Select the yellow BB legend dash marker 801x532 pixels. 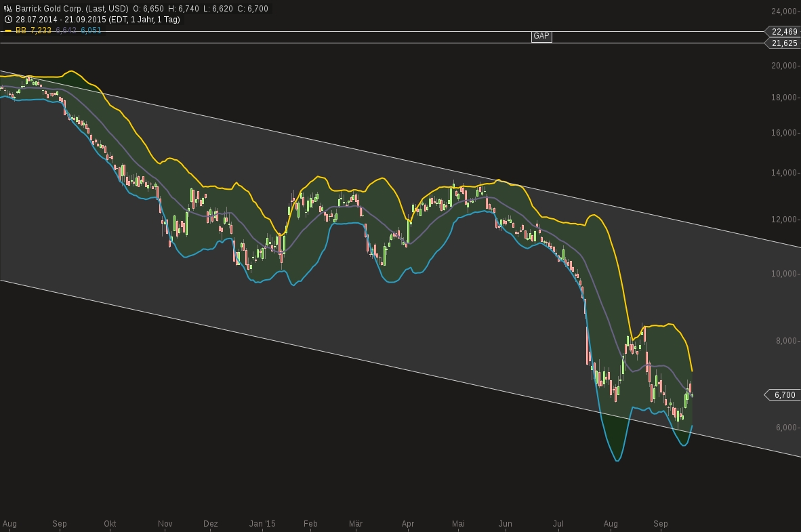[7, 30]
